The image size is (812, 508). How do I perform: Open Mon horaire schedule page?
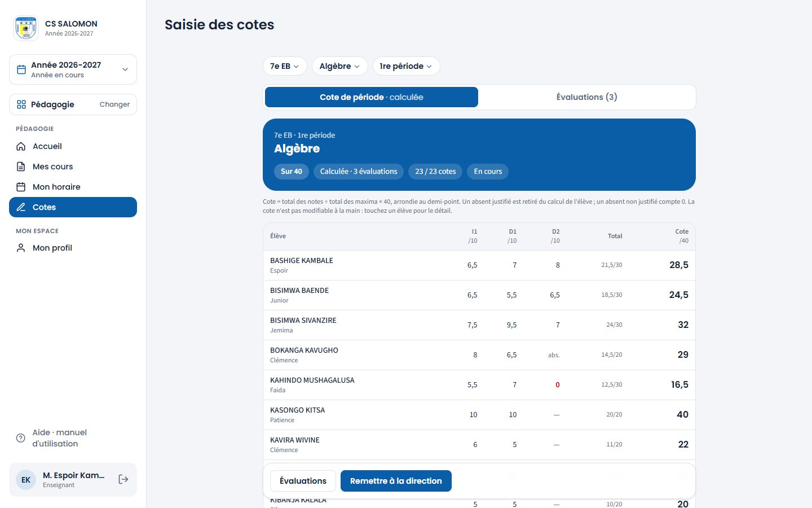tap(73, 187)
